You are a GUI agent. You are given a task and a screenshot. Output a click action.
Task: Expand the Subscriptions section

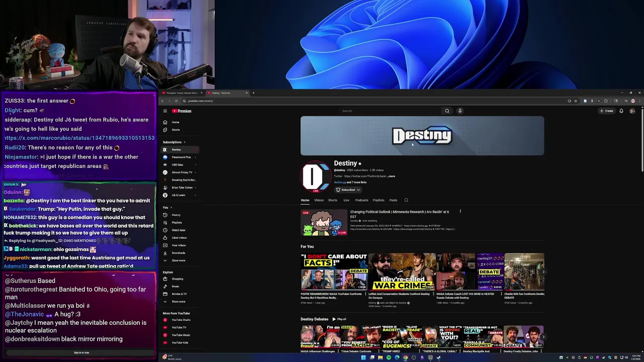(174, 142)
